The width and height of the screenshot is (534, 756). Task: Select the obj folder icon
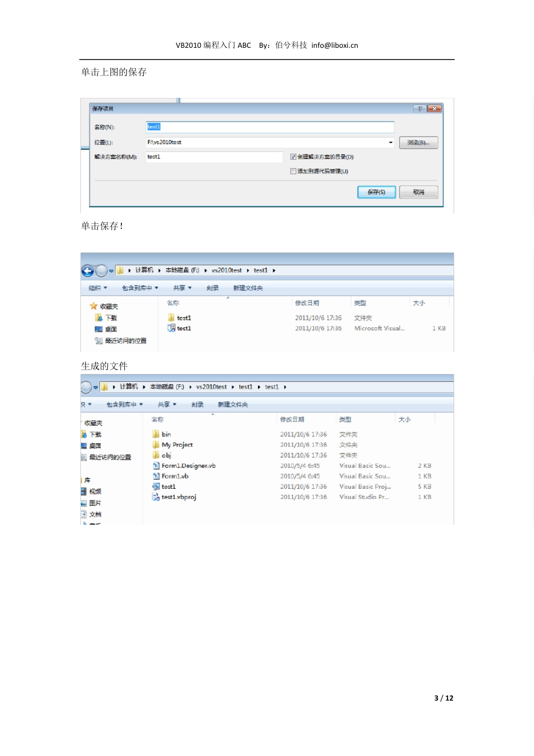[x=156, y=455]
